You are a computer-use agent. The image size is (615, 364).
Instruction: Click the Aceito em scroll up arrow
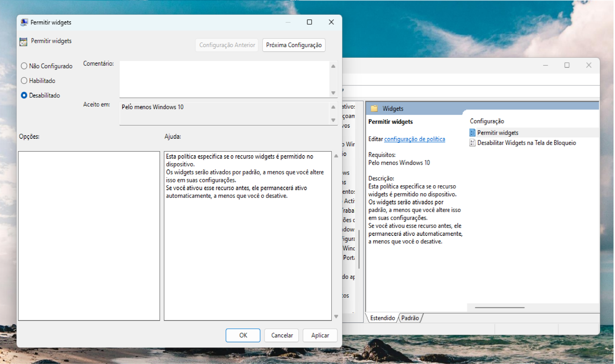pos(333,107)
